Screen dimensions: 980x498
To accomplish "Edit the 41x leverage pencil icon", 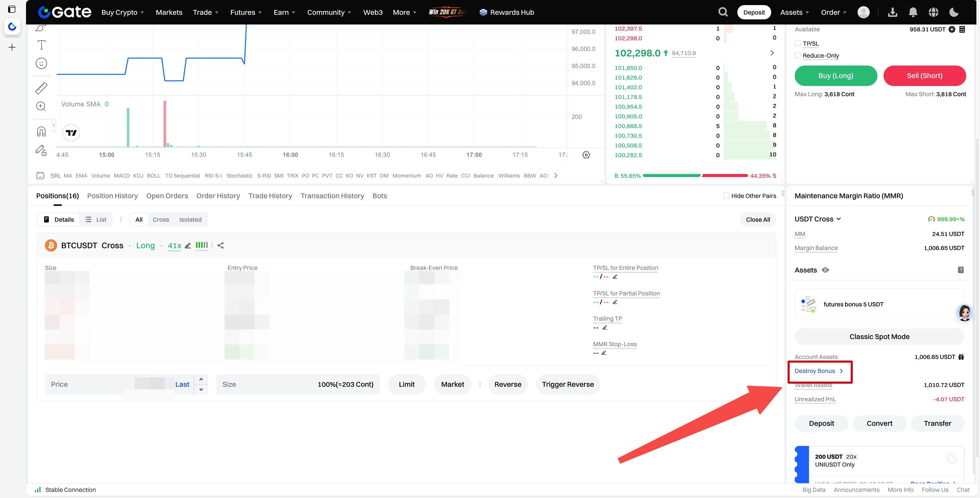I will [188, 246].
